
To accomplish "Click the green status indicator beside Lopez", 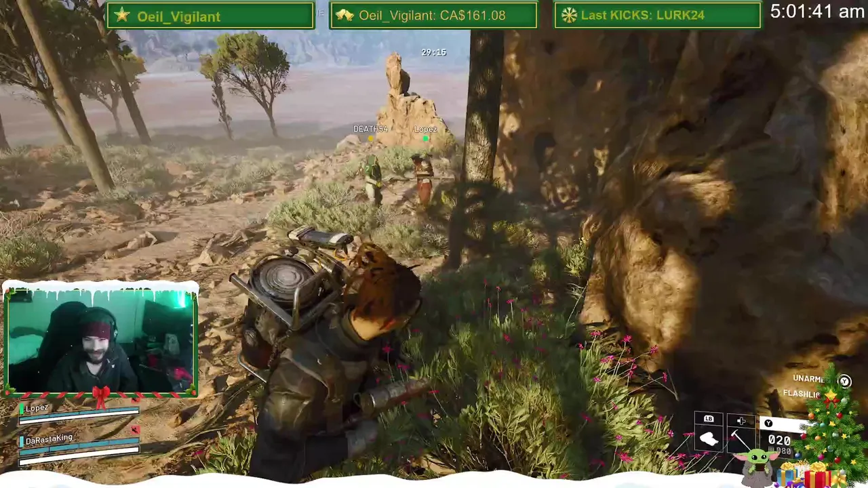I will point(22,409).
